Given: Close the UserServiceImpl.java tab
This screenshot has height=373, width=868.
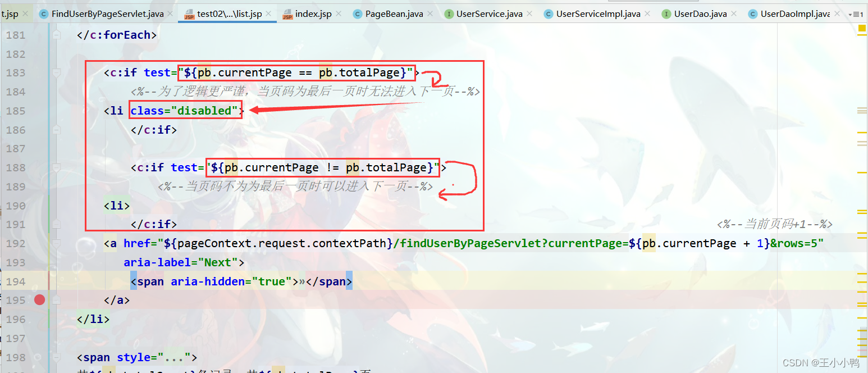Looking at the screenshot, I should [x=647, y=14].
